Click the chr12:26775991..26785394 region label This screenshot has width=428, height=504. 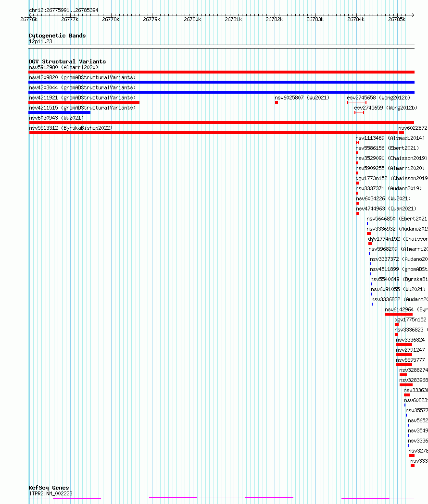(x=63, y=10)
